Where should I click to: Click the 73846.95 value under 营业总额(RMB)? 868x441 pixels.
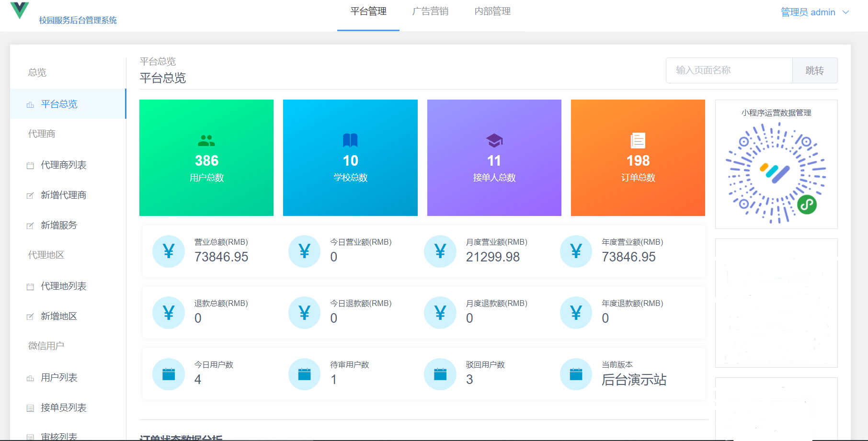click(221, 257)
